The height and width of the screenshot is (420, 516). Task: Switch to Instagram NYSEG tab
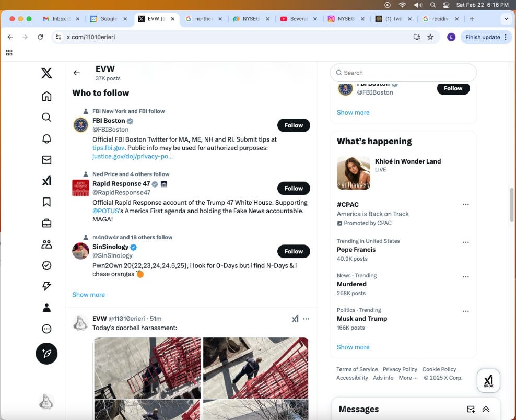coord(346,19)
